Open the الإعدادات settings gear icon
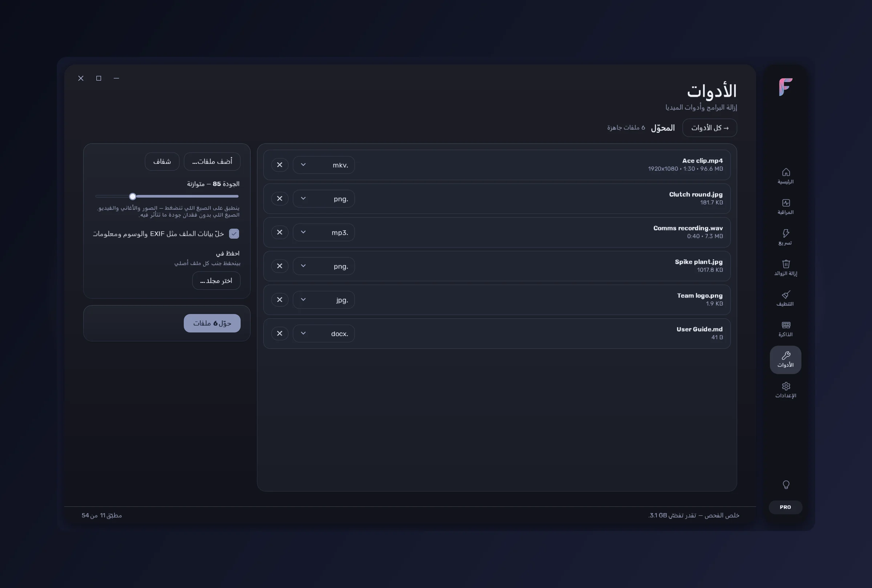The height and width of the screenshot is (588, 872). tap(786, 390)
